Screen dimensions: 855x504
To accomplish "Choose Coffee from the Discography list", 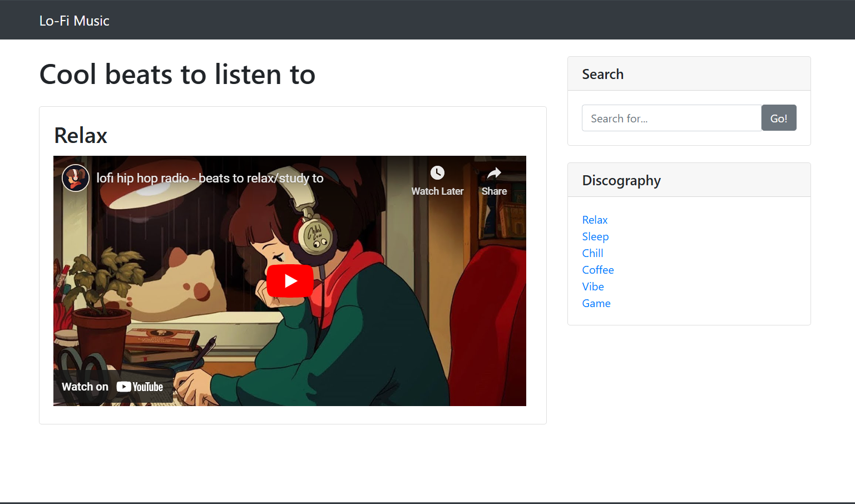I will (598, 270).
